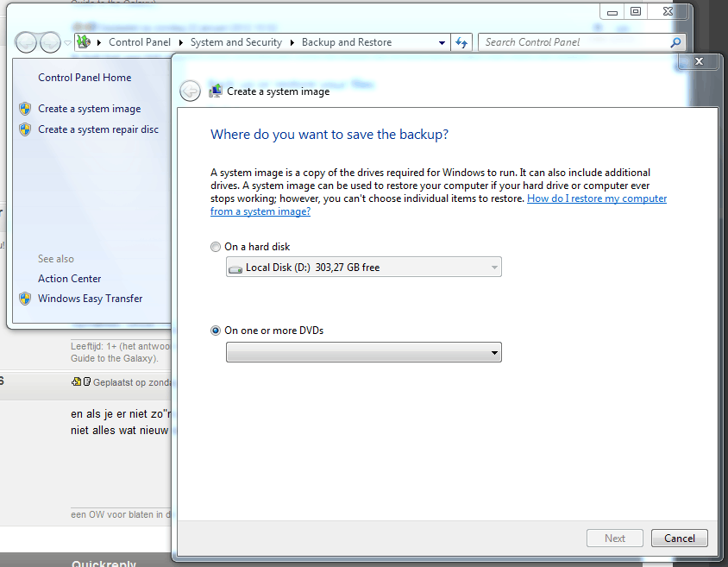Open the Local Disk (D:) drive dropdown
Screen dimensions: 728x567
[x=492, y=267]
